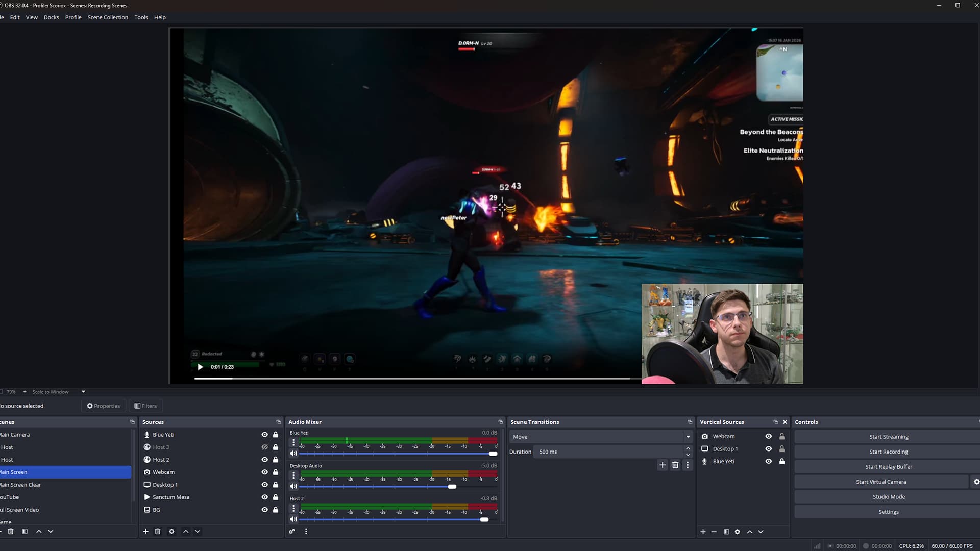This screenshot has height=551, width=980.
Task: Enable Studio Mode
Action: click(x=888, y=496)
